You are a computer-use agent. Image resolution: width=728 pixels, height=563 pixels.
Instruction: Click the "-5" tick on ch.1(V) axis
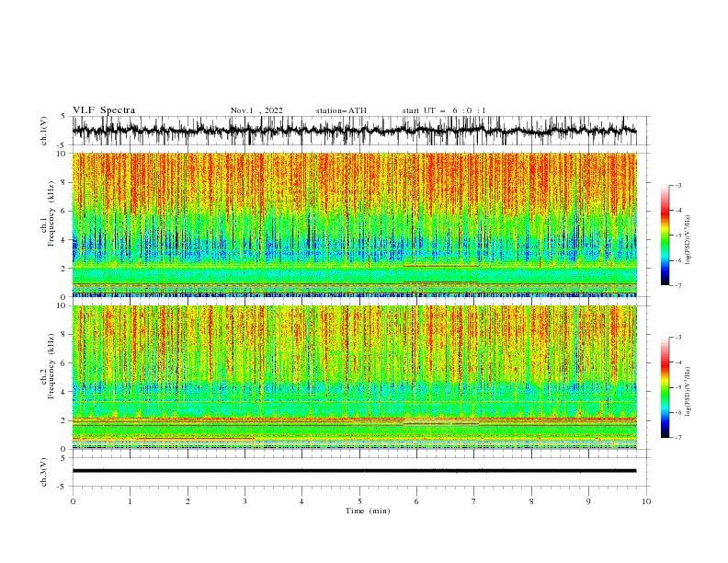(63, 145)
